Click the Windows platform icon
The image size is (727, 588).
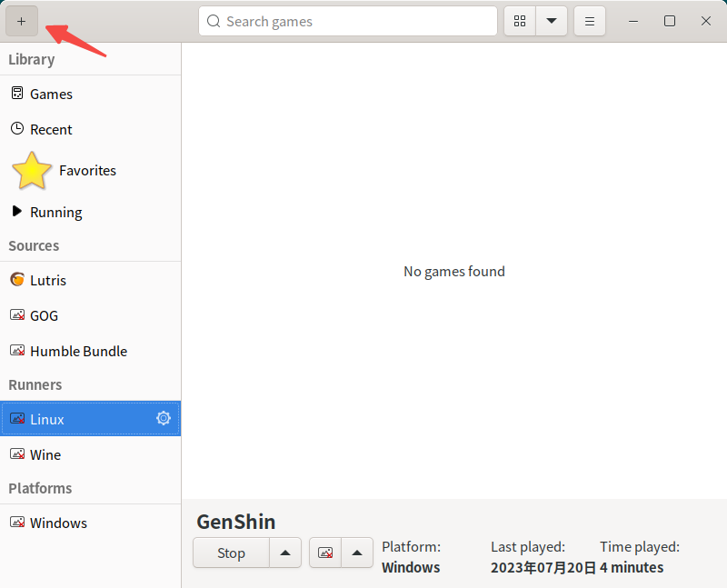pos(17,522)
